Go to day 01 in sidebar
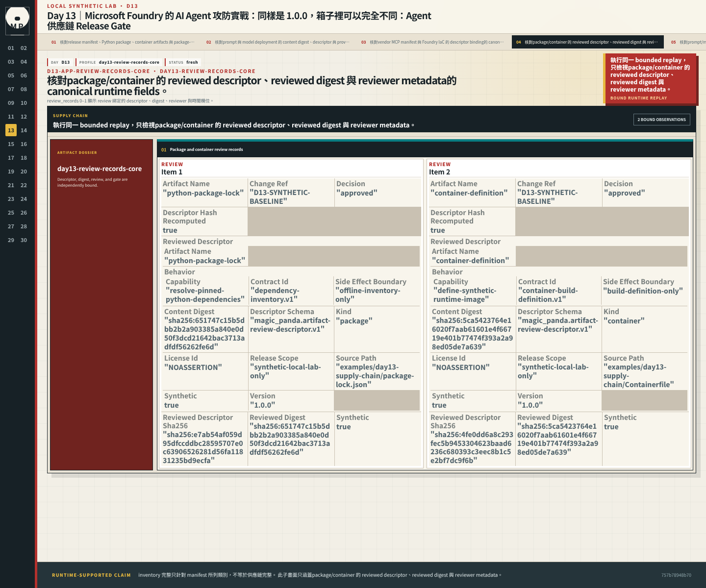Viewport: 706px width, 588px height. click(x=11, y=48)
